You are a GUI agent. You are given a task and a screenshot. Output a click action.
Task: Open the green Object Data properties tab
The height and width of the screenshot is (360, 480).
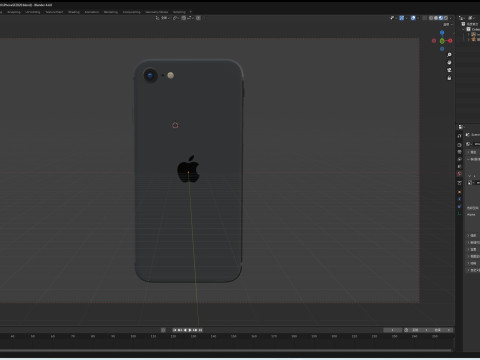tap(459, 214)
